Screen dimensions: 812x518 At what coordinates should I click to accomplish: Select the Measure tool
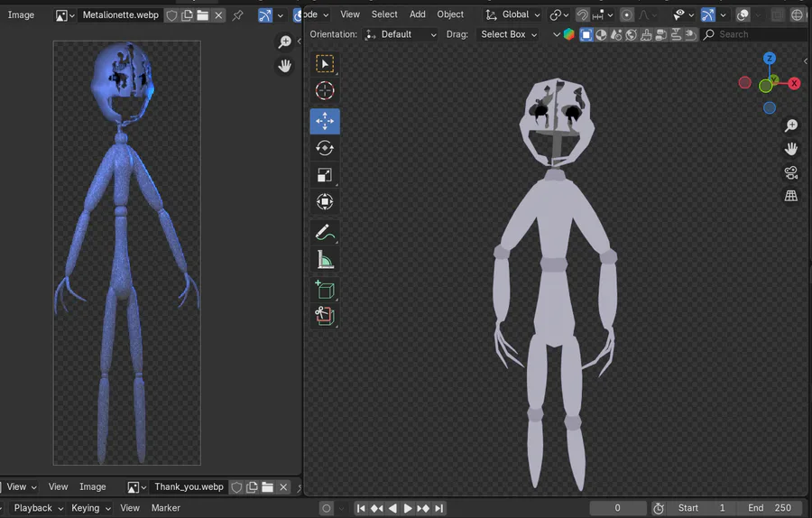[325, 260]
